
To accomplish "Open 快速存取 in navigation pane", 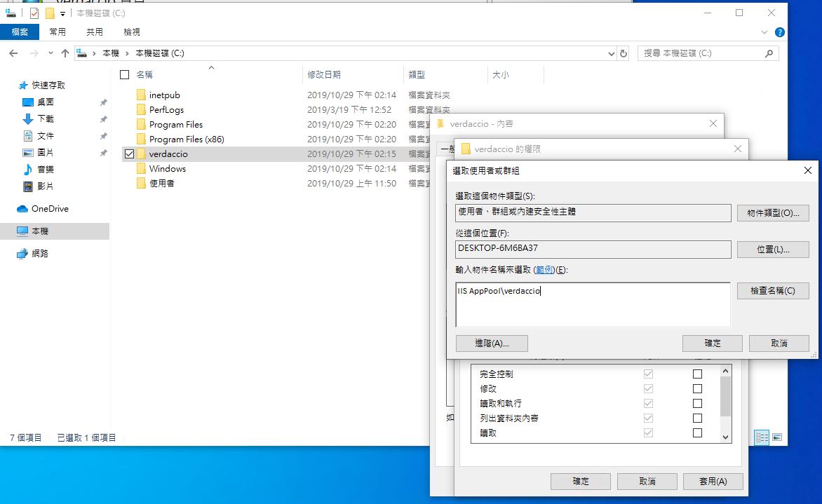I will (48, 85).
